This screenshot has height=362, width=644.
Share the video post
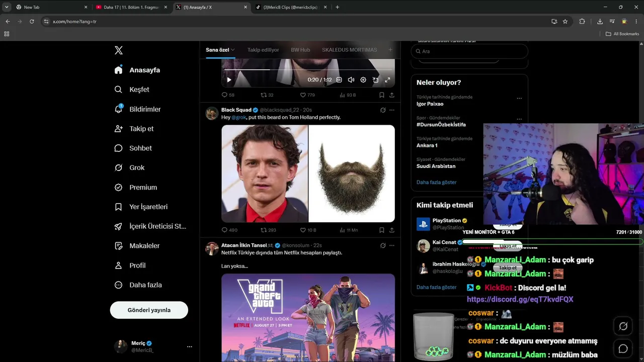[392, 95]
